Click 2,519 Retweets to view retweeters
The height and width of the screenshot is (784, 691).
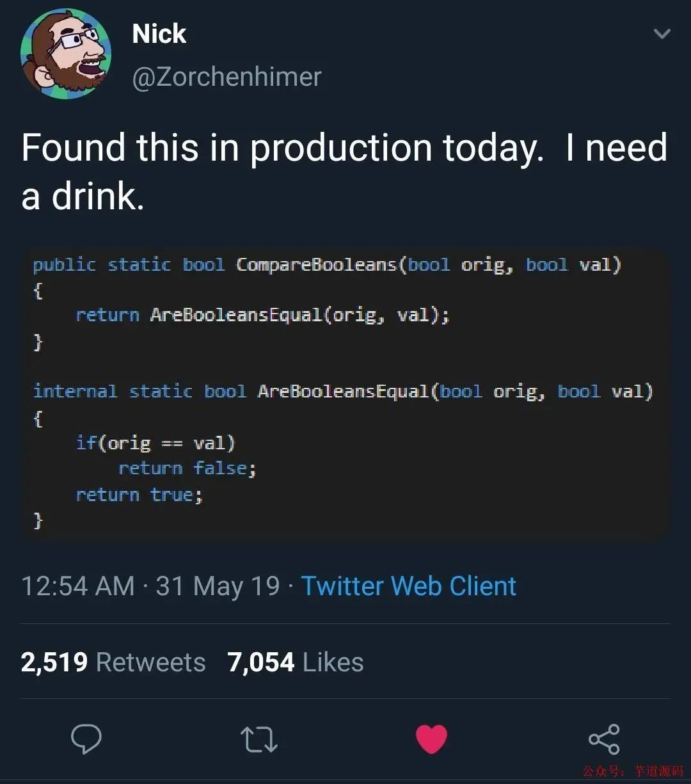(x=114, y=662)
